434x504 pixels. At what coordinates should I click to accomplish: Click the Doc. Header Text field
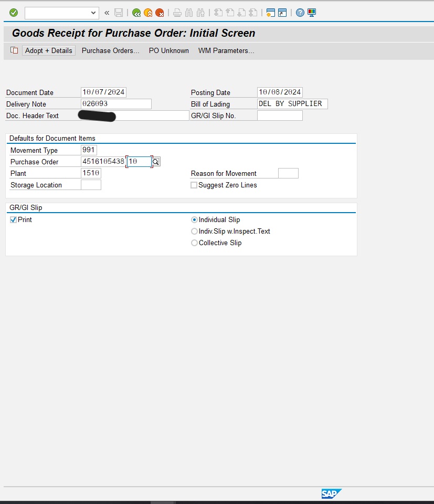135,115
